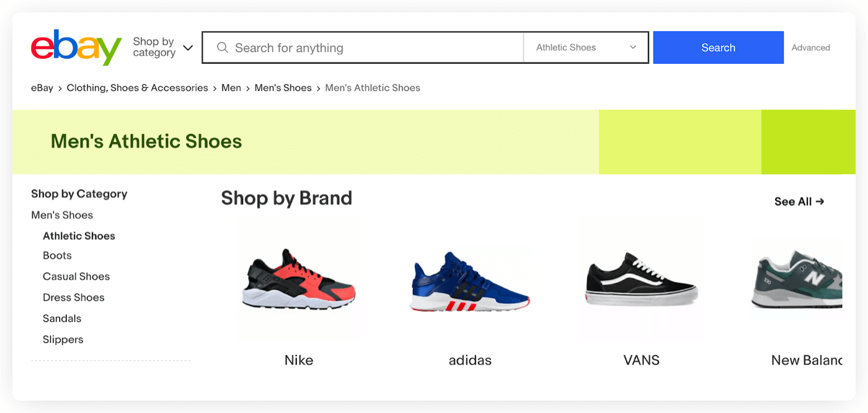868x413 pixels.
Task: Open the Men breadcrumb link
Action: point(231,87)
